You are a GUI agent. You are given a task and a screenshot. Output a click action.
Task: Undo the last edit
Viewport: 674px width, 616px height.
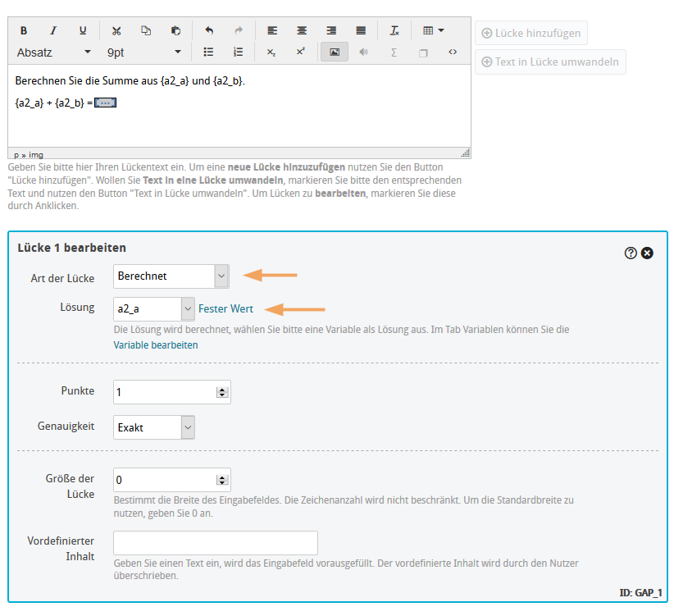click(x=209, y=30)
